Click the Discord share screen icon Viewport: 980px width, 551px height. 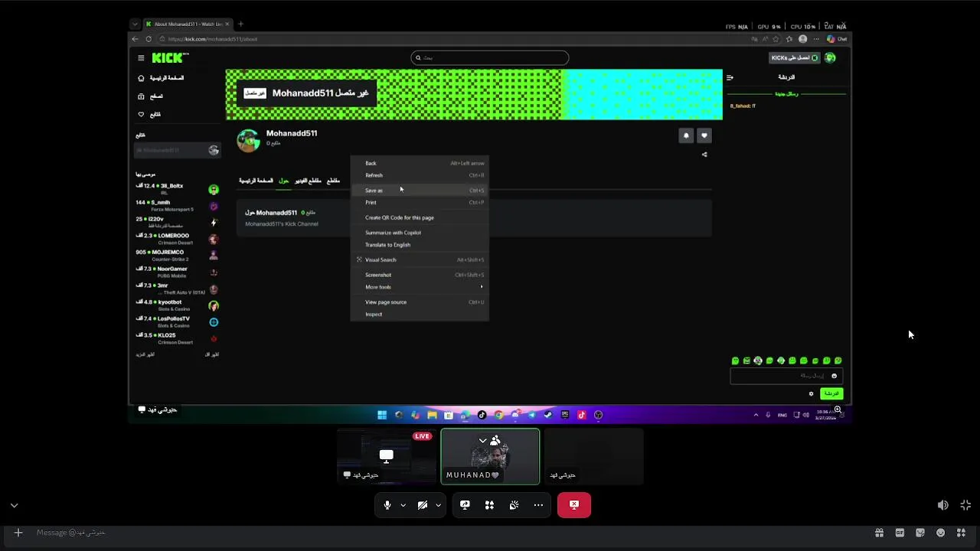point(465,505)
